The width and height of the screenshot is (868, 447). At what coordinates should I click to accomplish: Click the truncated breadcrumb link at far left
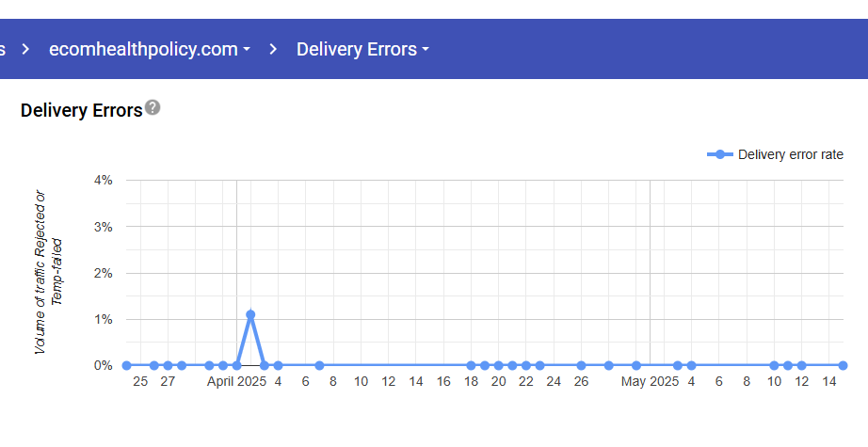tap(4, 49)
